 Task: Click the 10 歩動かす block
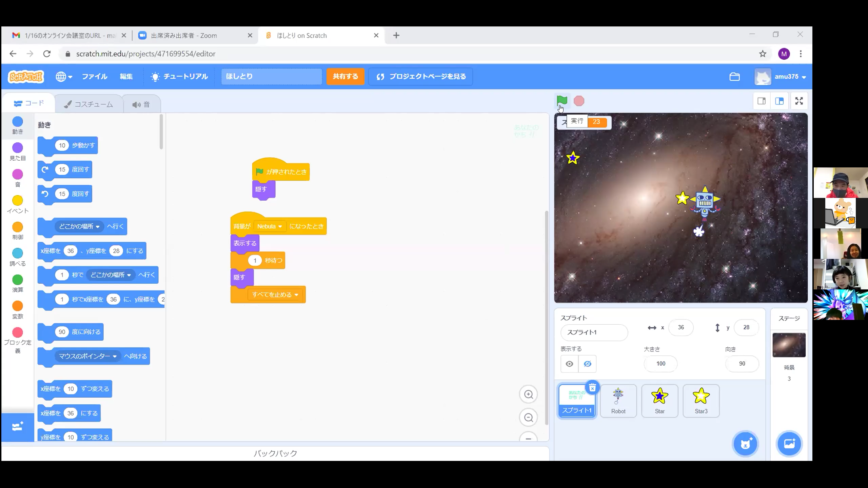pos(68,146)
